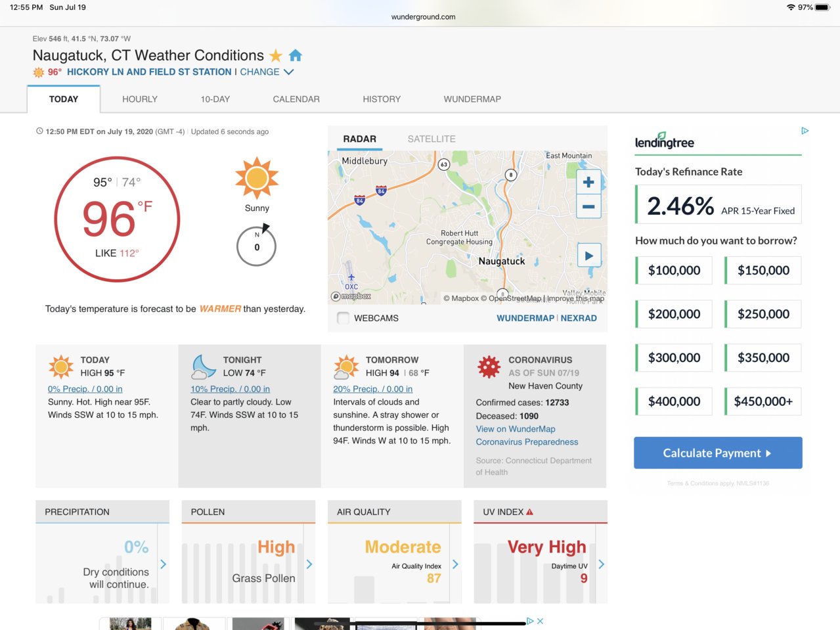Image resolution: width=840 pixels, height=630 pixels.
Task: Open the NEXRAD link
Action: coord(579,318)
